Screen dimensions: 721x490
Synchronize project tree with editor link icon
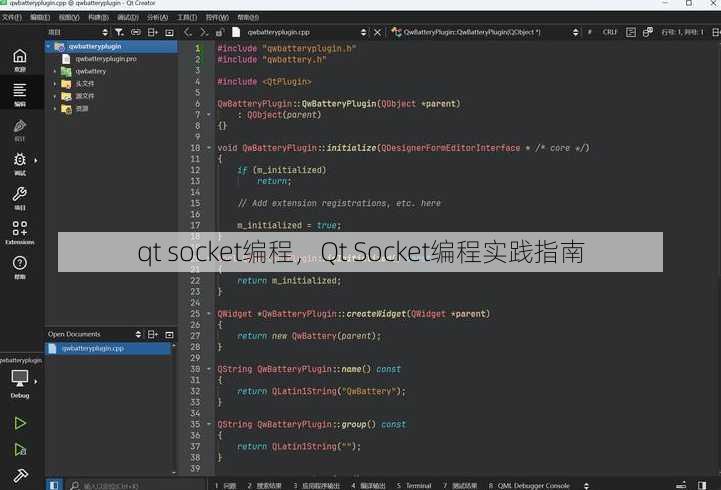136,32
